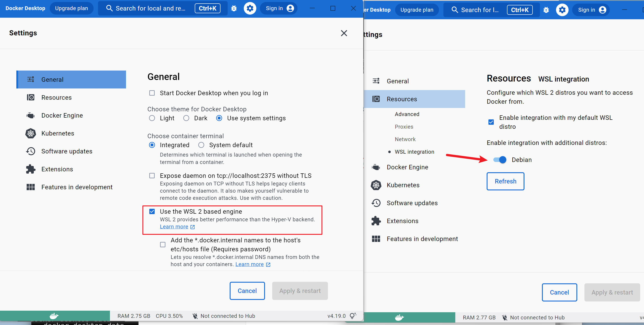Open Kubernetes settings in left sidebar

(x=58, y=133)
